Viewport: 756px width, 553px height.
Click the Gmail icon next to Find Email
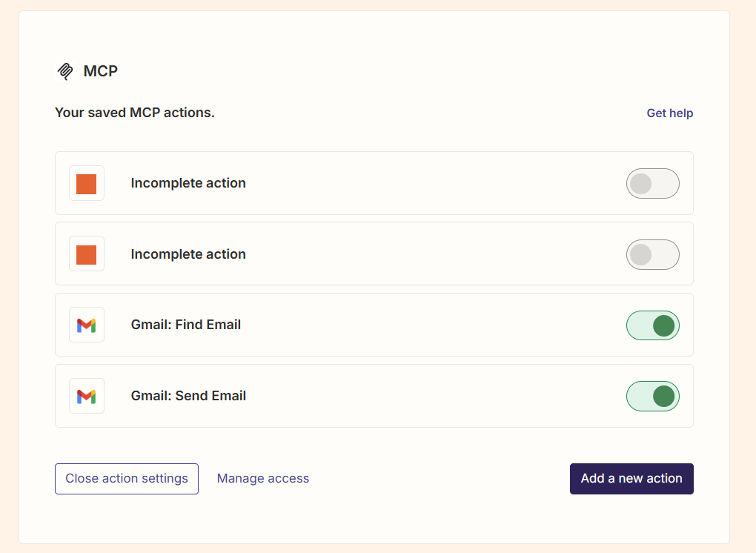click(x=86, y=325)
